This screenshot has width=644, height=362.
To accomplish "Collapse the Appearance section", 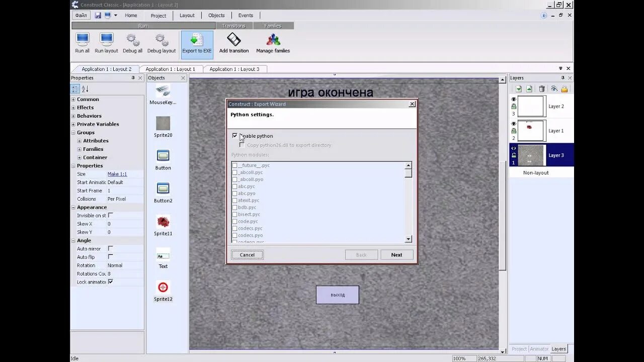I will [73, 207].
